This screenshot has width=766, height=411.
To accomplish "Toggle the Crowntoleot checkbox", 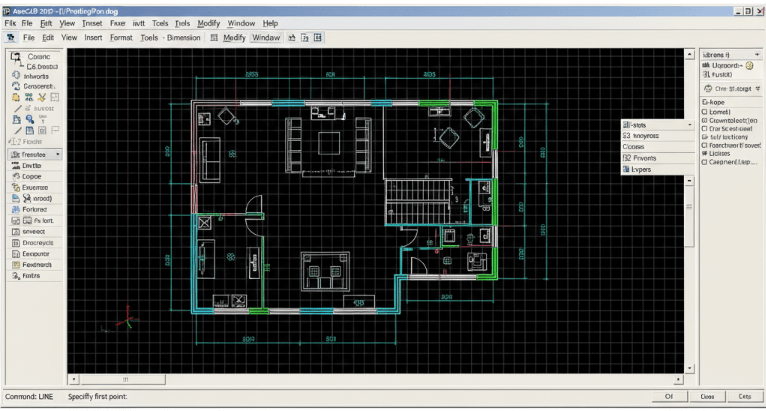I will 704,120.
